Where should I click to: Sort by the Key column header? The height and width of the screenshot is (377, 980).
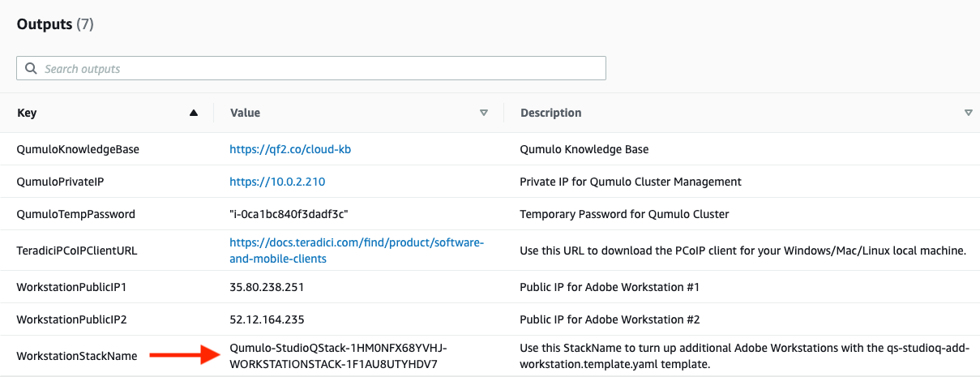27,113
